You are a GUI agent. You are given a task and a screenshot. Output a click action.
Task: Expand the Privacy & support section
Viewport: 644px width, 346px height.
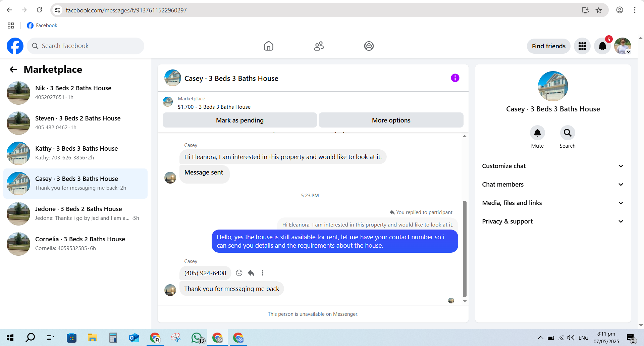point(553,221)
